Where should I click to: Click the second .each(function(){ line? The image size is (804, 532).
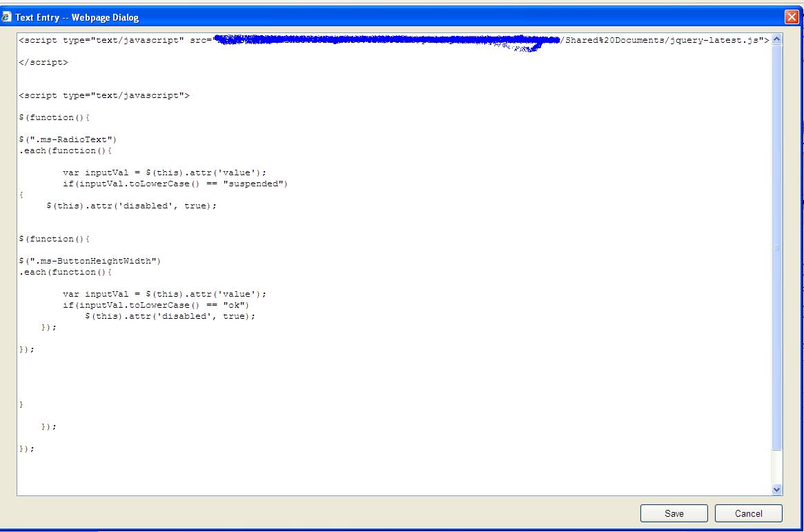66,272
